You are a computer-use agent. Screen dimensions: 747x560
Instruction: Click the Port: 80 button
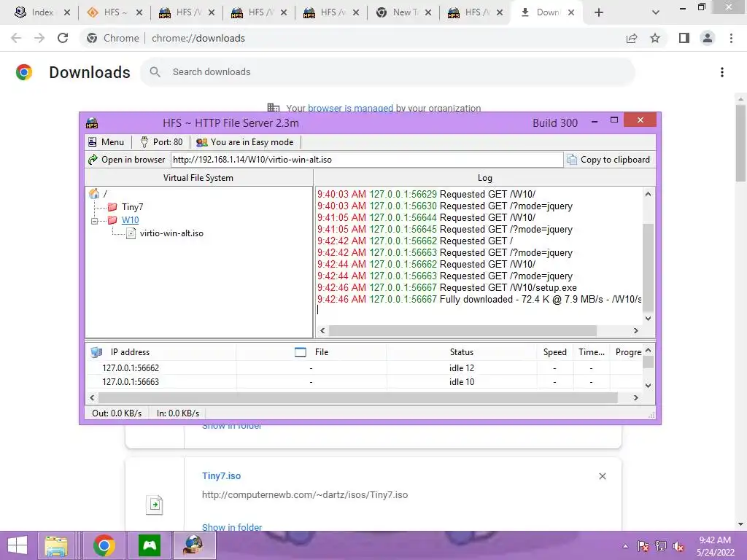coord(161,142)
